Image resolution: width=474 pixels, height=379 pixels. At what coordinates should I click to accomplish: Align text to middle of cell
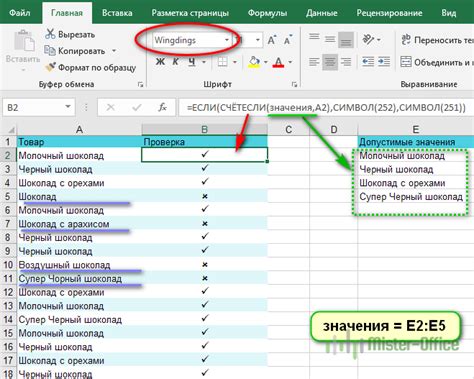point(330,40)
